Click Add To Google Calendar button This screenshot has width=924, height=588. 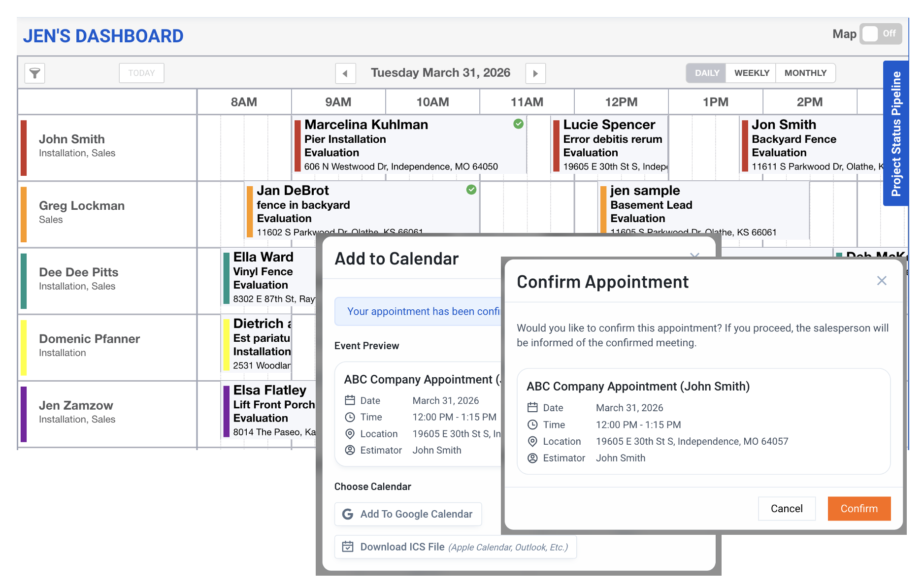pyautogui.click(x=408, y=514)
